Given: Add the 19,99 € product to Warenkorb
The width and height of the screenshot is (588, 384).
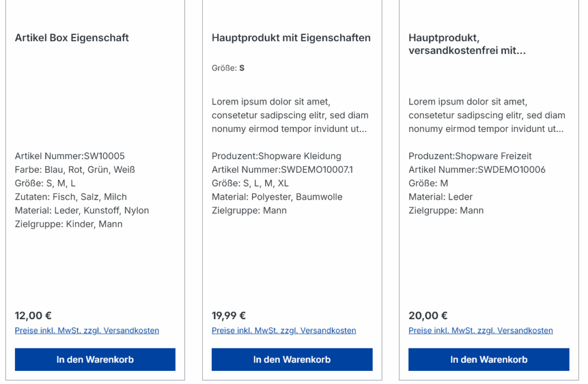Looking at the screenshot, I should (292, 359).
